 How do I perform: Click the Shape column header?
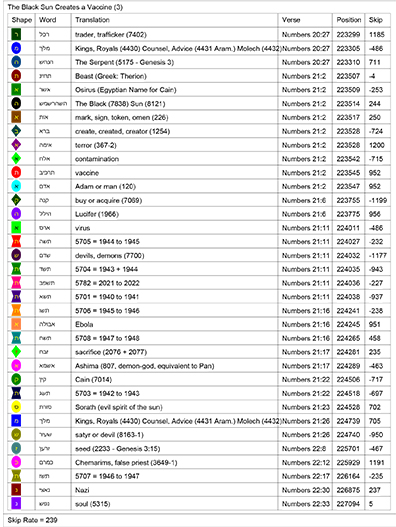(x=22, y=20)
